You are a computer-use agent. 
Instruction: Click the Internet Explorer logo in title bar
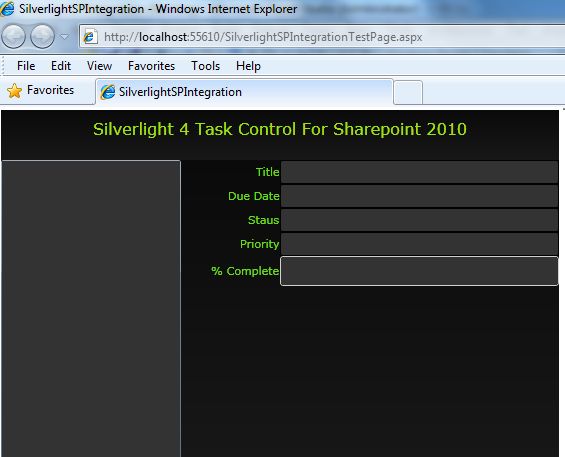[7, 9]
